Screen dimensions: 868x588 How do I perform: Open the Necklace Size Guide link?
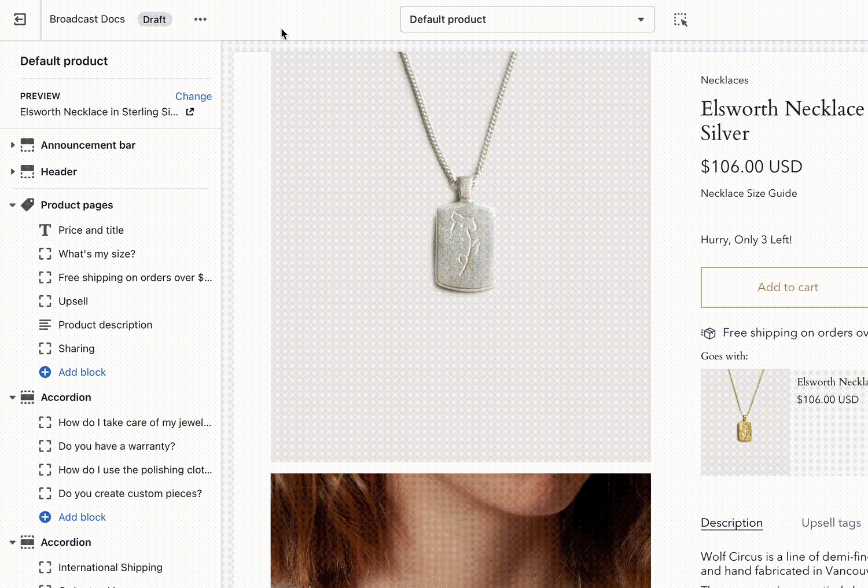[748, 193]
